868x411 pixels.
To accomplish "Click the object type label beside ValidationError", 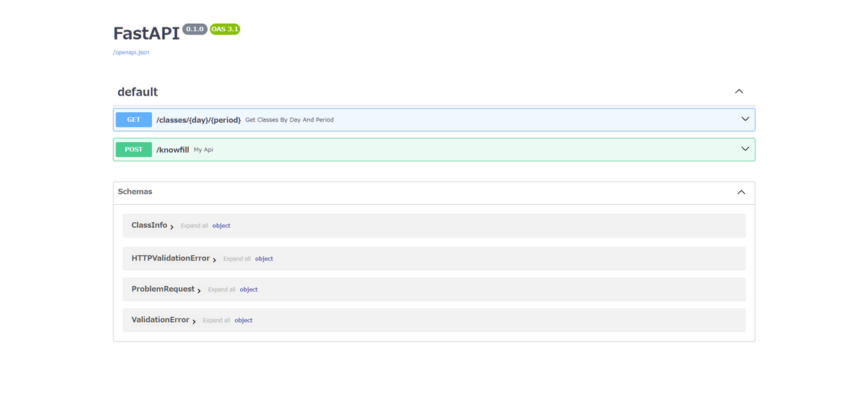I will (x=244, y=320).
